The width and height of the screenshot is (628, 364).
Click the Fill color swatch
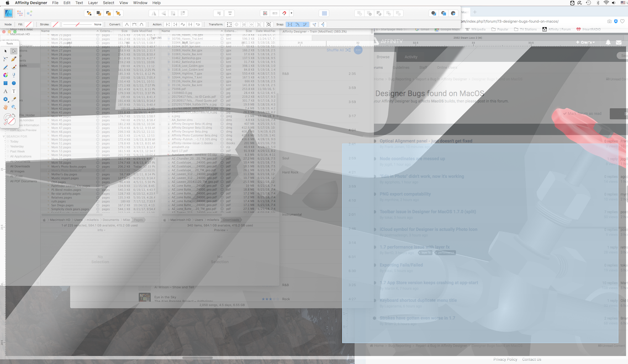28,24
